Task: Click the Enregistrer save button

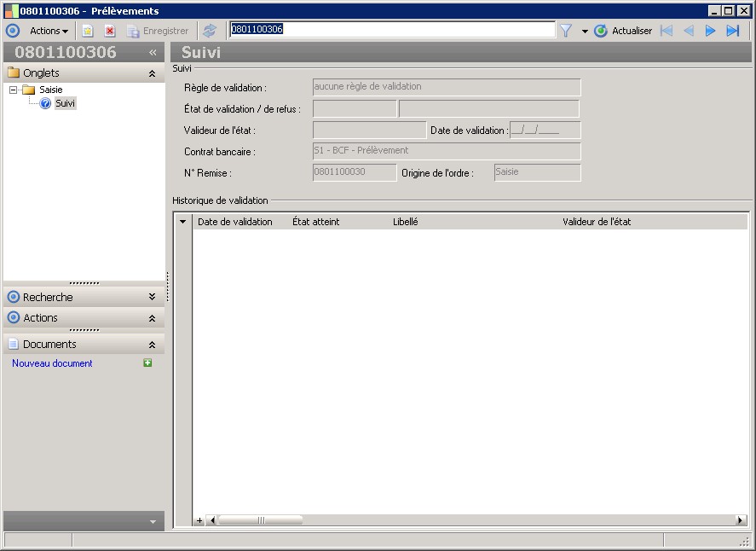Action: [158, 31]
